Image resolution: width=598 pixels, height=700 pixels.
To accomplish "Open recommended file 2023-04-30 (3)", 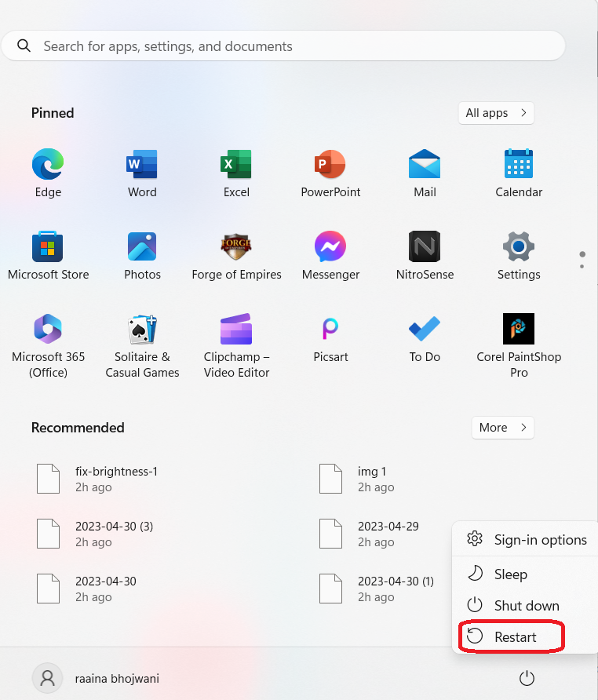I will (96, 534).
